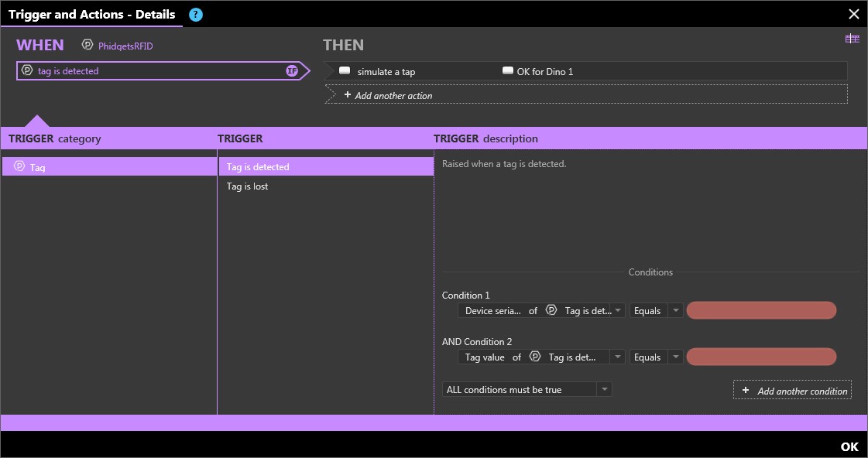
Task: Select the 'Tag is lost' trigger
Action: coord(248,186)
